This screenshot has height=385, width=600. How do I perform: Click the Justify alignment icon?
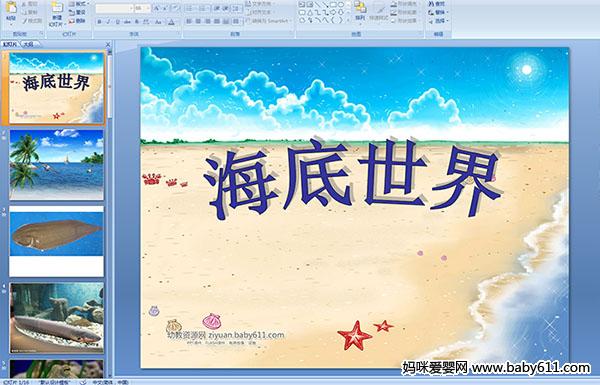tap(217, 21)
